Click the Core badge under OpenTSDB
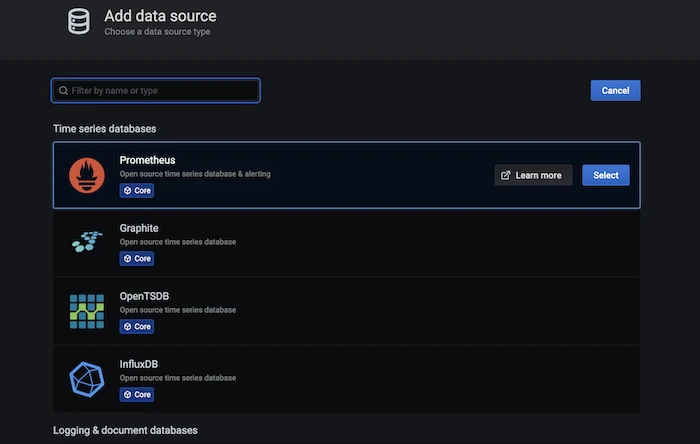The height and width of the screenshot is (444, 700). tap(137, 326)
